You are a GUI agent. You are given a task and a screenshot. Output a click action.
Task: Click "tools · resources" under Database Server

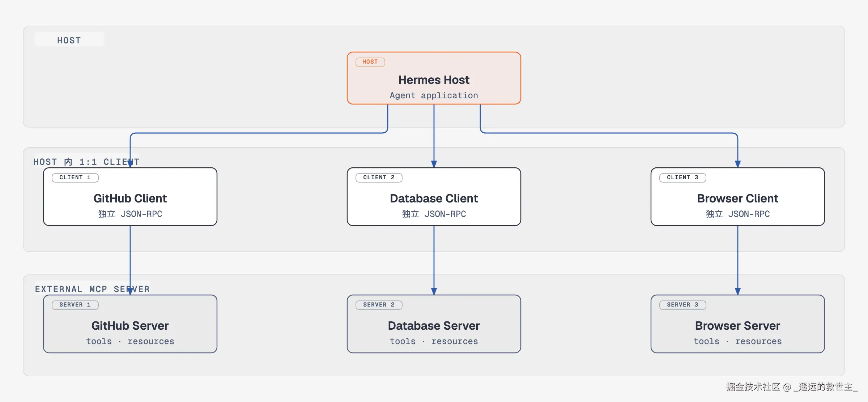tap(434, 341)
